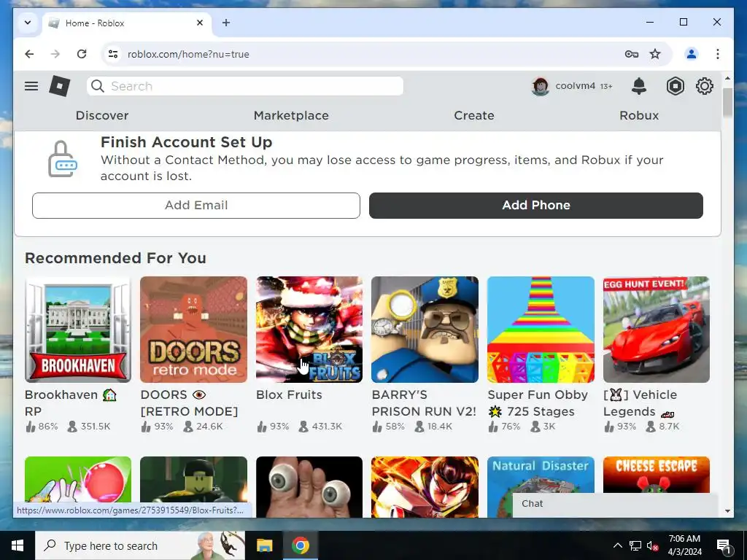Image resolution: width=747 pixels, height=560 pixels.
Task: Click the Brookhaven RP title text
Action: pyautogui.click(x=71, y=402)
